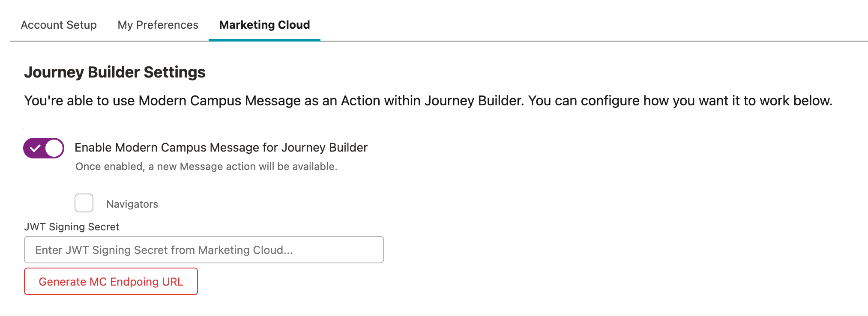Viewport: 868px width, 316px height.
Task: Click the Journey Builder Settings heading
Action: (115, 72)
